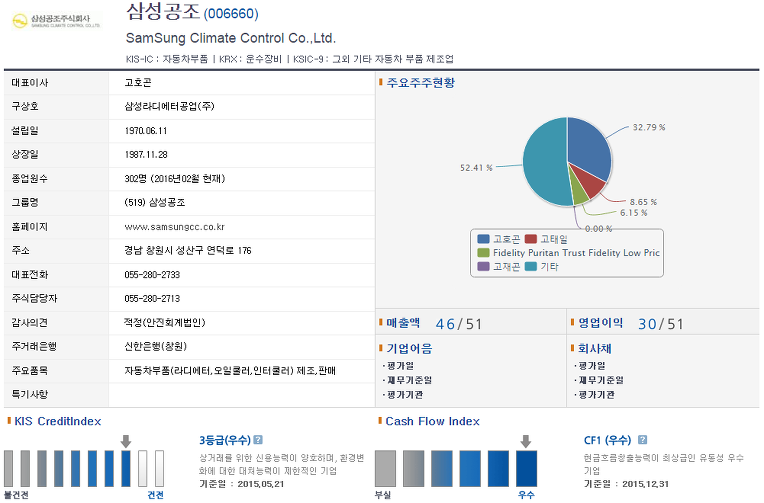Click the KIS CreditIndex section title

coord(57,421)
